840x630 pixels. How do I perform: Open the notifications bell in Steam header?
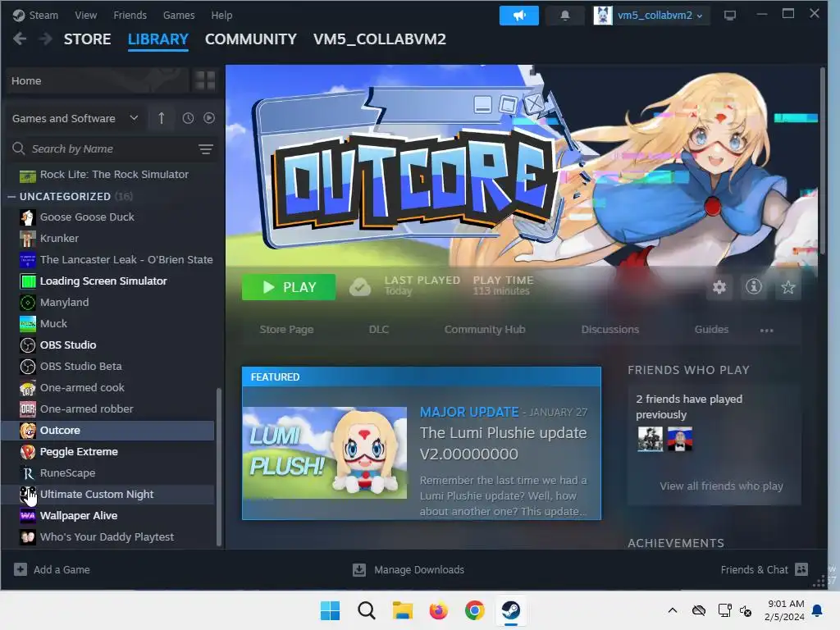pyautogui.click(x=564, y=16)
